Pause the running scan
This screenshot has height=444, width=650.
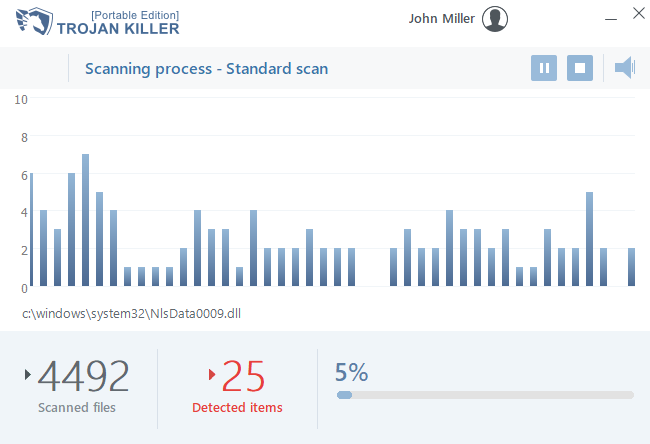tap(543, 68)
